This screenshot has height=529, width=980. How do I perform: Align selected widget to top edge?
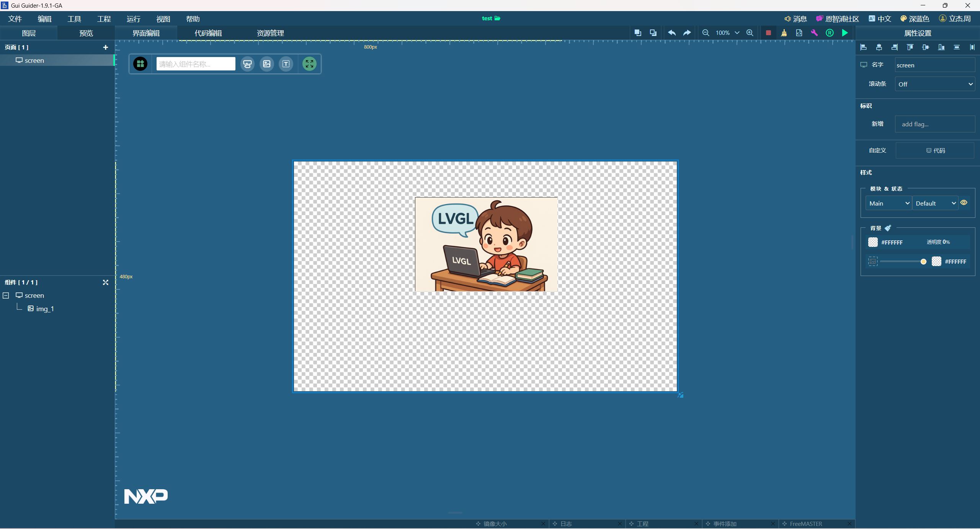click(x=910, y=47)
